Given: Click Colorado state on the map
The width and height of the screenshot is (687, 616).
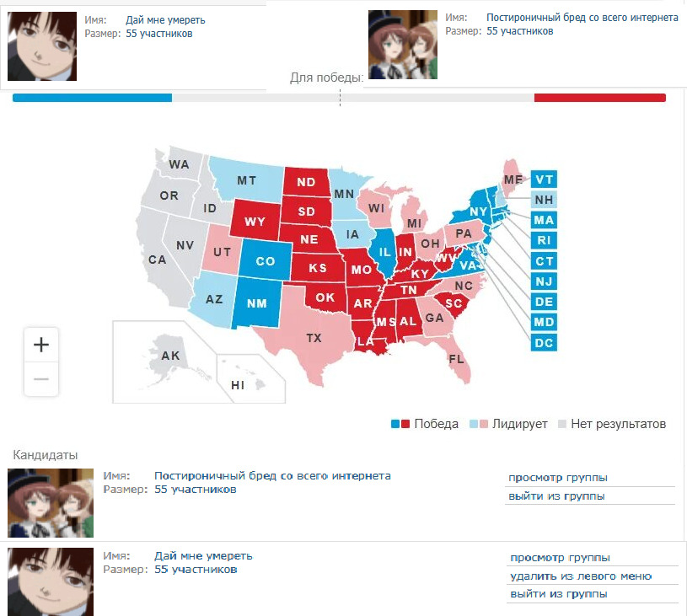Looking at the screenshot, I should [266, 261].
